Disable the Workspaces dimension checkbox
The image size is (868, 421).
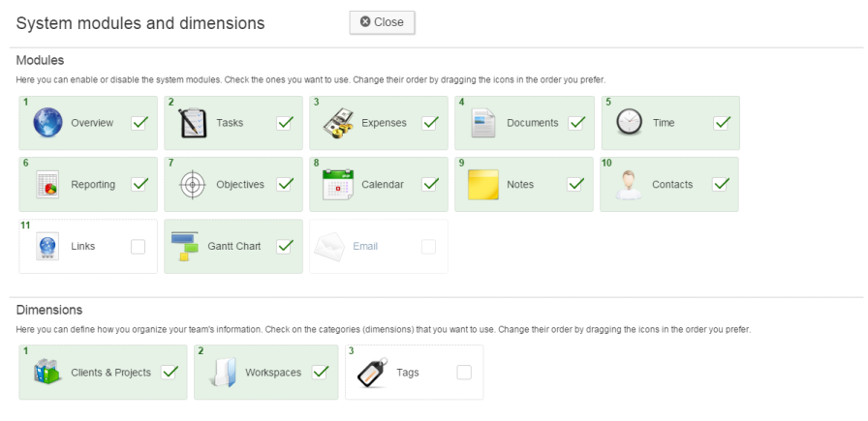320,372
